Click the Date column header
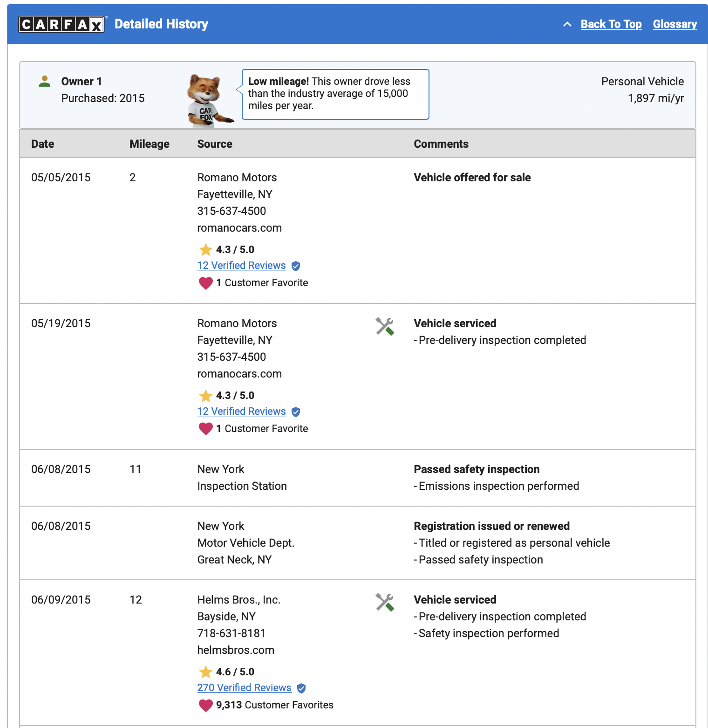This screenshot has height=728, width=708. tap(43, 144)
